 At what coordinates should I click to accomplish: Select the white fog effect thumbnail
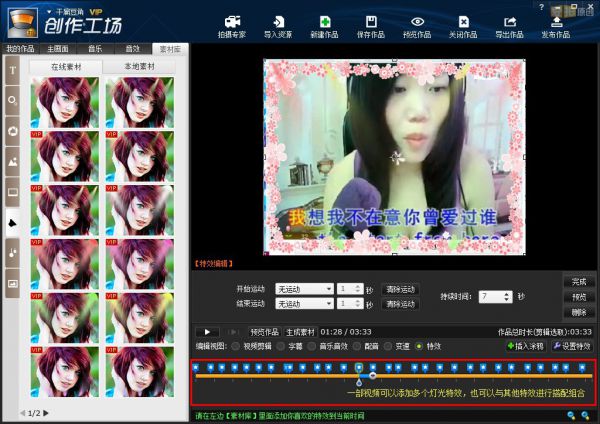[140, 210]
